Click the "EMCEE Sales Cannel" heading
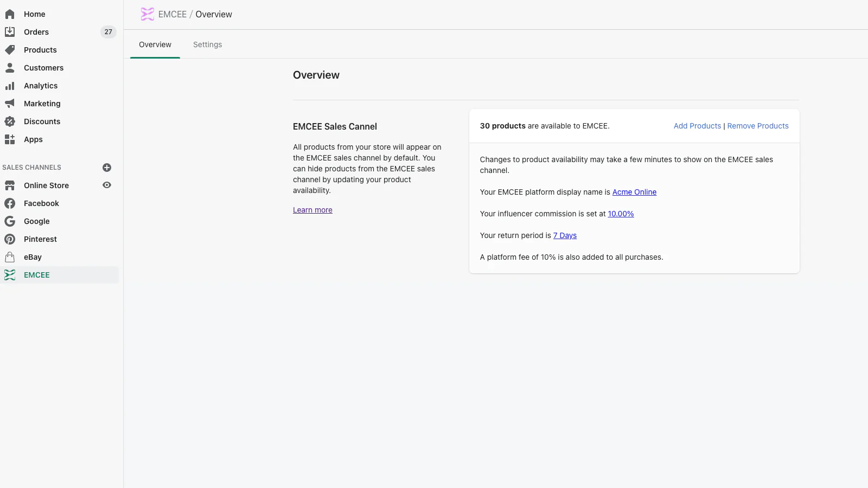 335,126
